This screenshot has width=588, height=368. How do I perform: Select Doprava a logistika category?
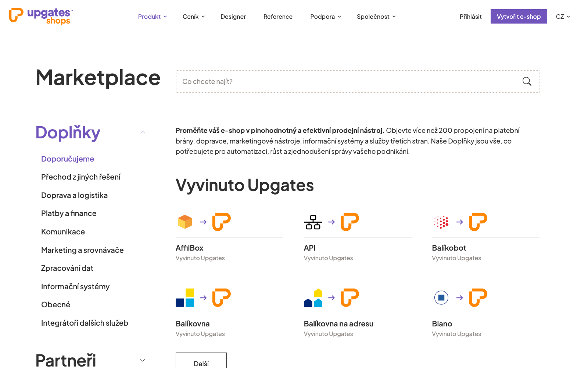click(74, 195)
